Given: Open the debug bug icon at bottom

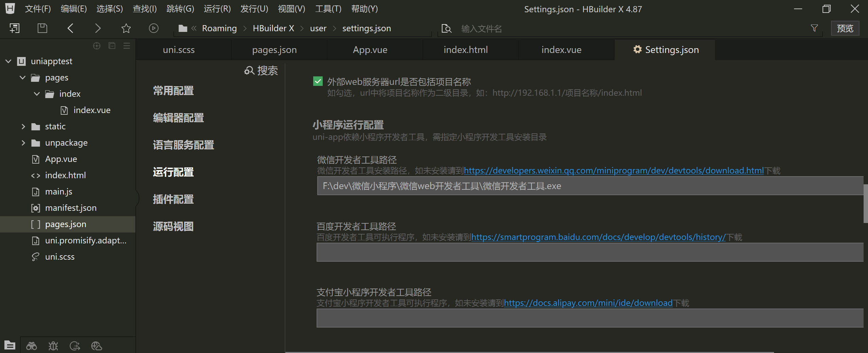Looking at the screenshot, I should (53, 345).
